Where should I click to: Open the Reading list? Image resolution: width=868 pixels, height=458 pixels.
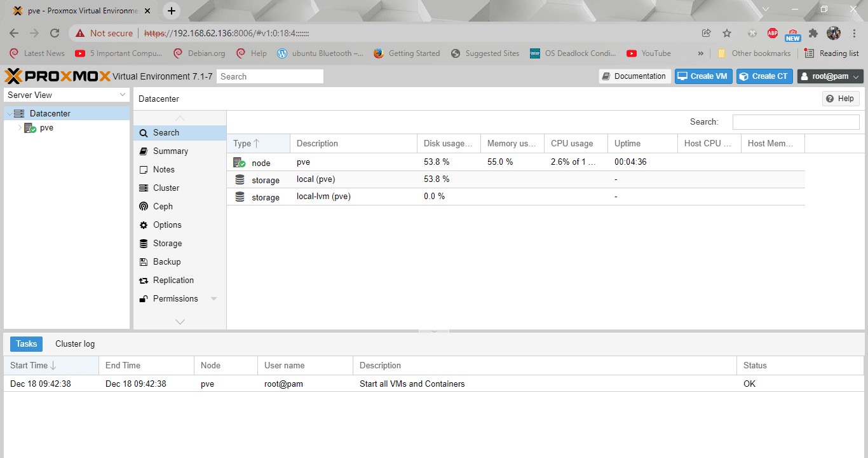[832, 53]
